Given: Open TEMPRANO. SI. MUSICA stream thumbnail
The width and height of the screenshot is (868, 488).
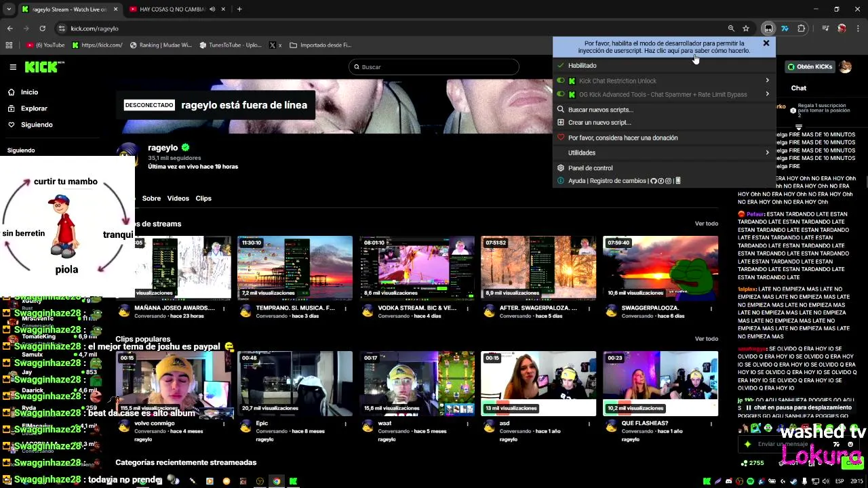Looking at the screenshot, I should tap(295, 268).
